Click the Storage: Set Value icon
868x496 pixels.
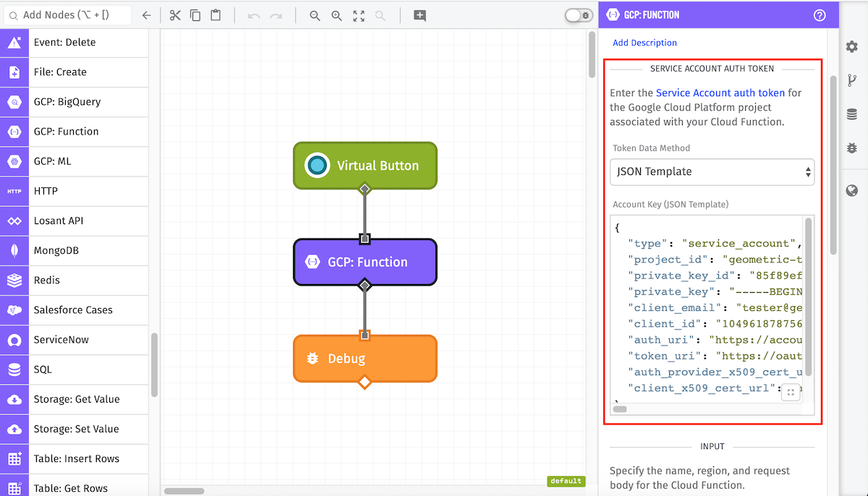click(14, 429)
